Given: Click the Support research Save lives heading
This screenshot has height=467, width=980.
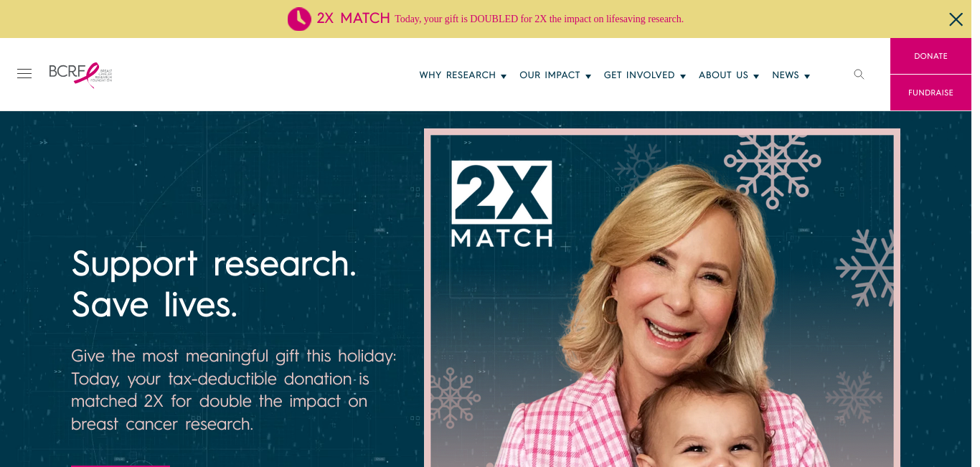Looking at the screenshot, I should [214, 284].
